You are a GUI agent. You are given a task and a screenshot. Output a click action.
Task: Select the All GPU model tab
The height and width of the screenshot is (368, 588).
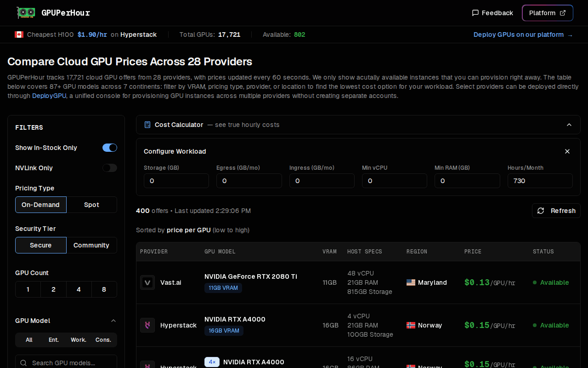(29, 340)
